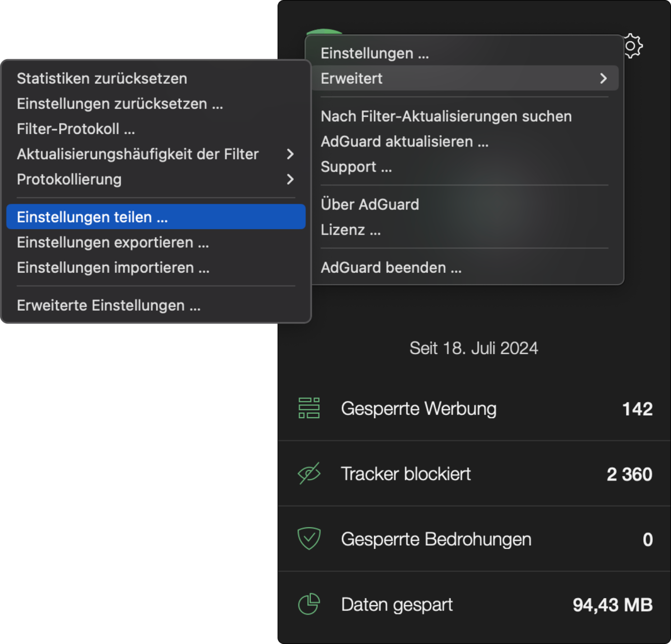671x644 pixels.
Task: Click the crossed-eye tracker icon
Action: 309,473
